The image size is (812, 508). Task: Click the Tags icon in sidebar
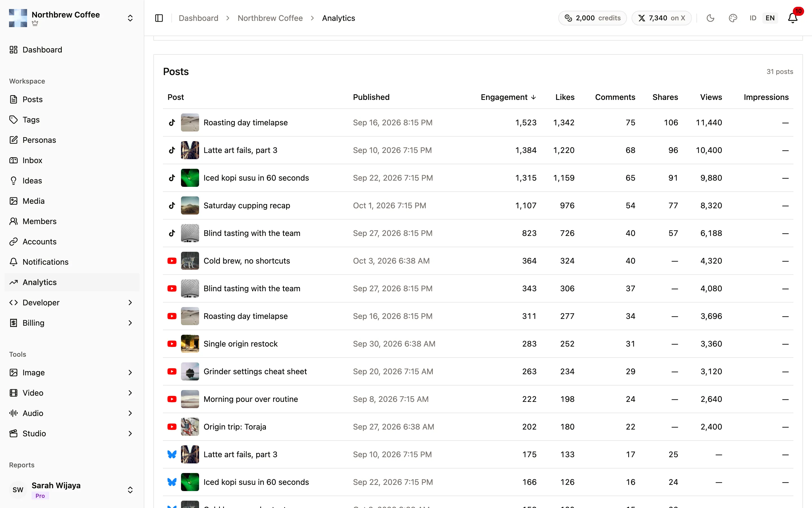14,120
